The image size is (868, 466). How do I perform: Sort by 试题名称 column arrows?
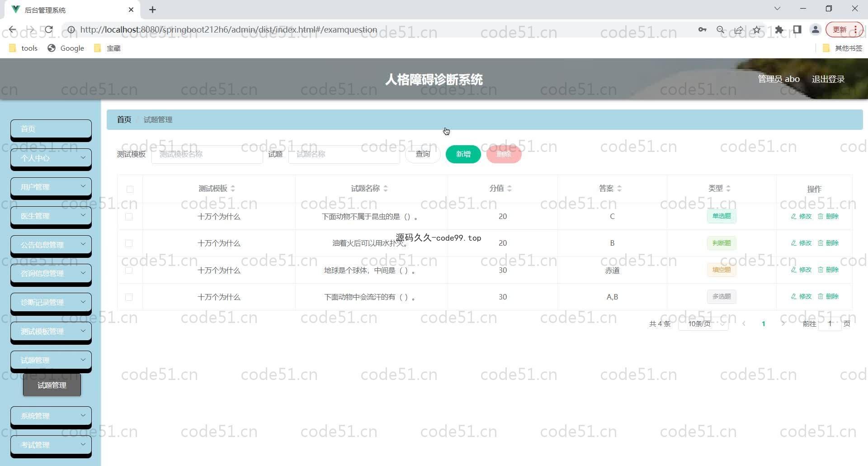tap(386, 189)
